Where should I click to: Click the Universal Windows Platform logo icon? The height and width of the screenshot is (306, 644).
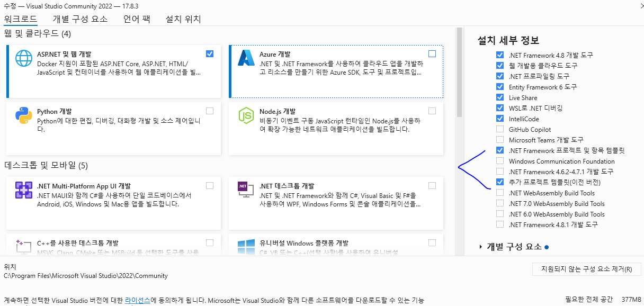247,247
